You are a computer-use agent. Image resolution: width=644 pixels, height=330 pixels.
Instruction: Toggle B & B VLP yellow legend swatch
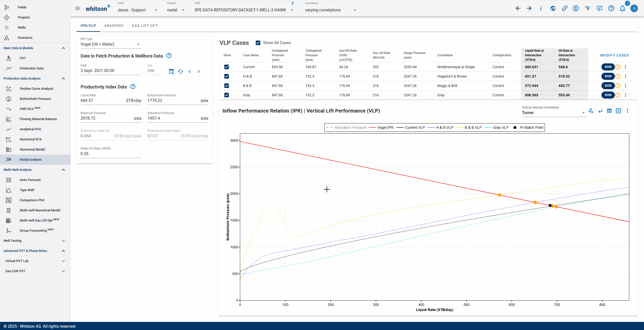pos(460,127)
